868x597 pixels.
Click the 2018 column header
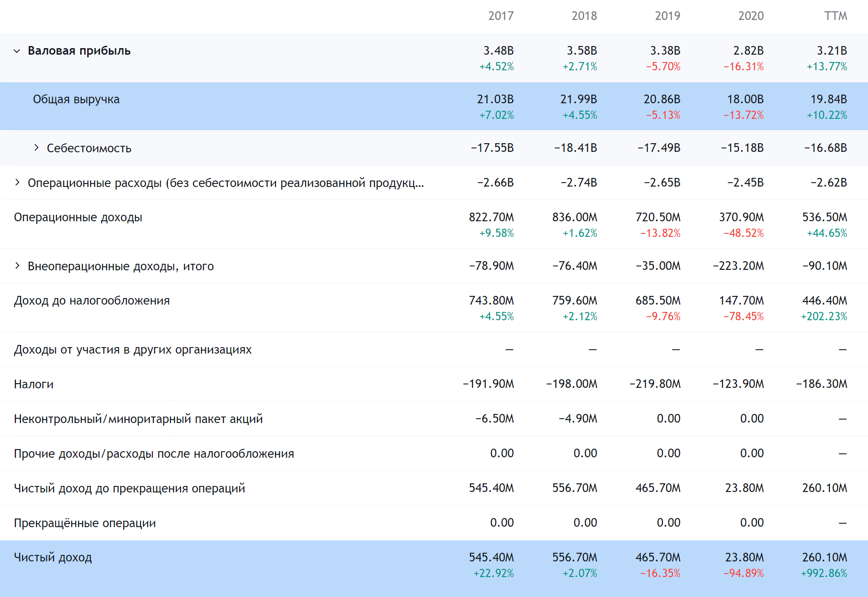tap(584, 16)
